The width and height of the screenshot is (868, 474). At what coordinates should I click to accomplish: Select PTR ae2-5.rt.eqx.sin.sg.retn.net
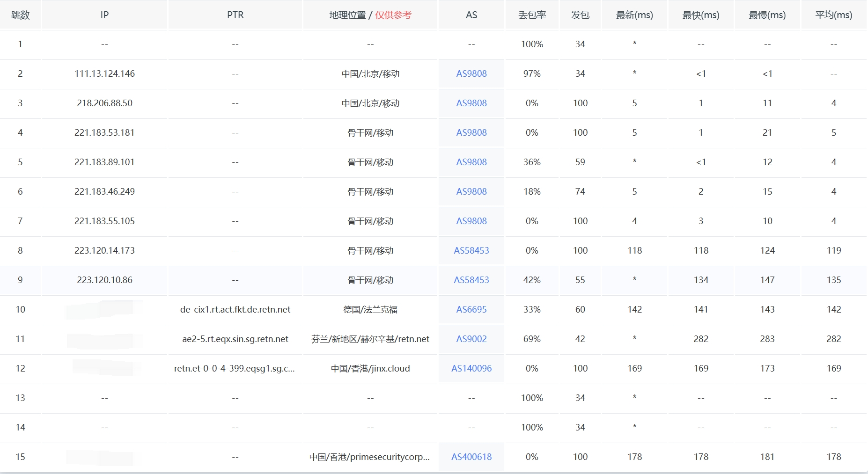pyautogui.click(x=235, y=339)
